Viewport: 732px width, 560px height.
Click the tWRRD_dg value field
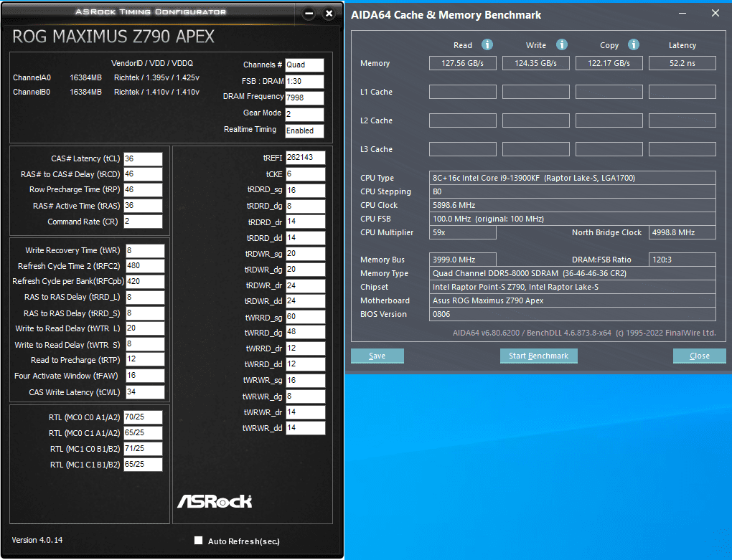coord(305,333)
